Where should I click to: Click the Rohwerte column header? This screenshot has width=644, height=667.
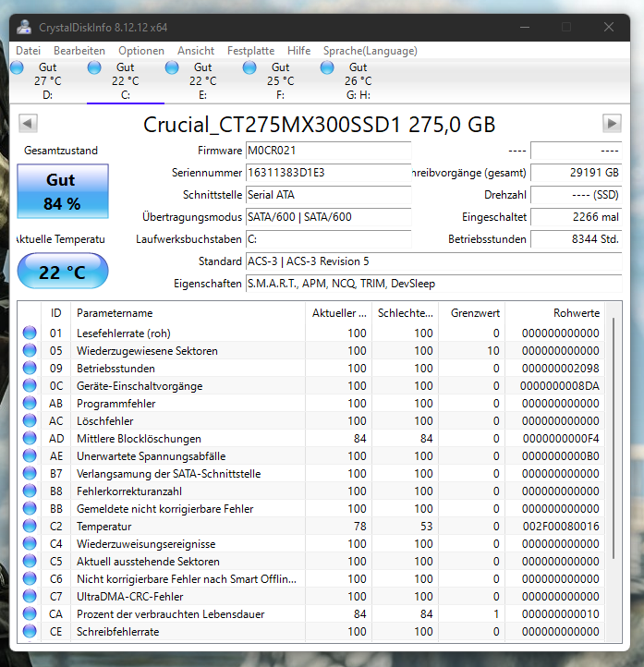(x=555, y=313)
